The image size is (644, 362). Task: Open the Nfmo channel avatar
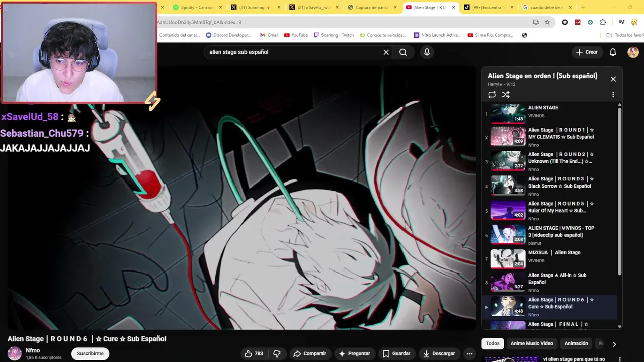[x=15, y=353]
